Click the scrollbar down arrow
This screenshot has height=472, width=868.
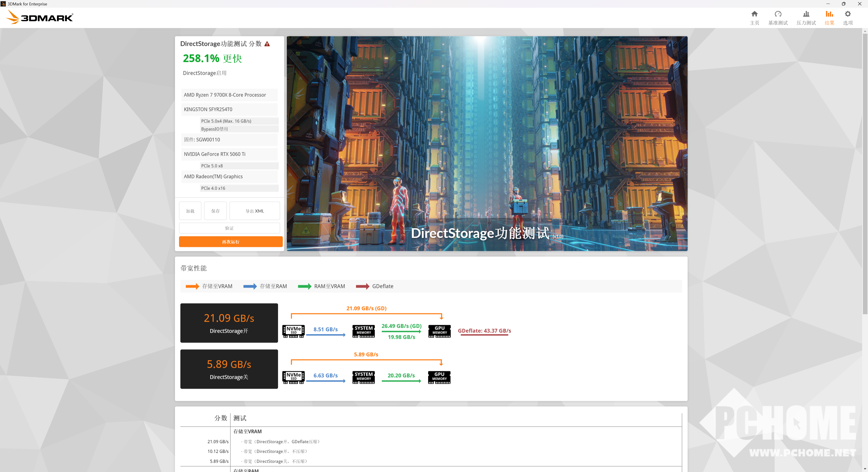[x=865, y=469]
